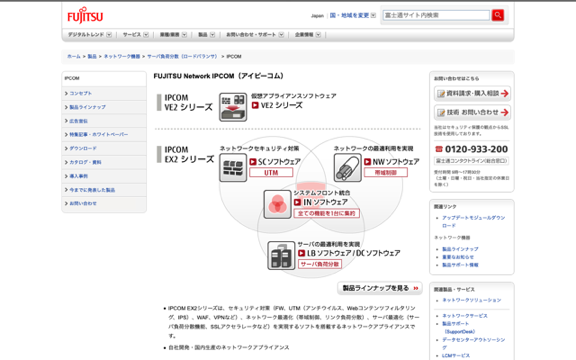Open データセンターアウトソーシング link
Image resolution: width=576 pixels, height=360 pixels.
pyautogui.click(x=474, y=343)
